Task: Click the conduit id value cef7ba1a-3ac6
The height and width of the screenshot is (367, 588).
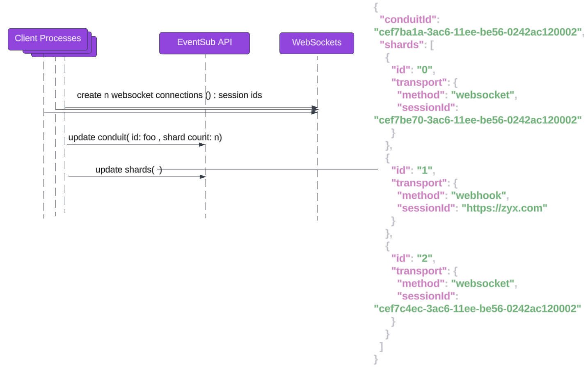Action: tap(478, 32)
